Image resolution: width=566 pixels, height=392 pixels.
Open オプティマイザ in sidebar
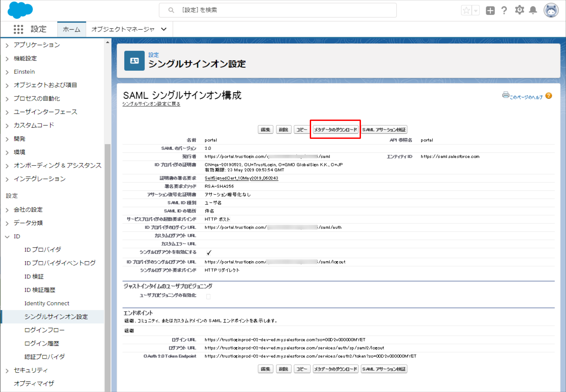(x=34, y=383)
